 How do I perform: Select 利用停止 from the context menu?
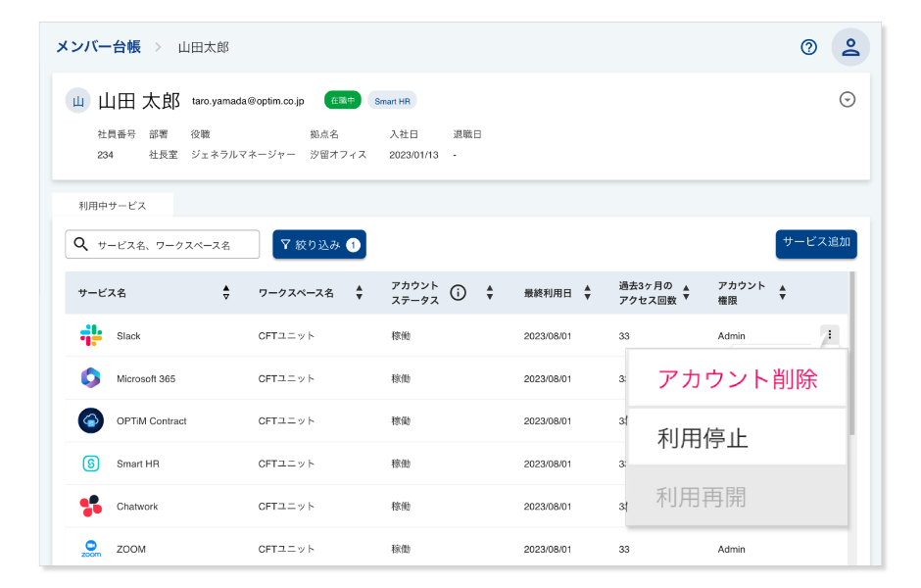735,436
